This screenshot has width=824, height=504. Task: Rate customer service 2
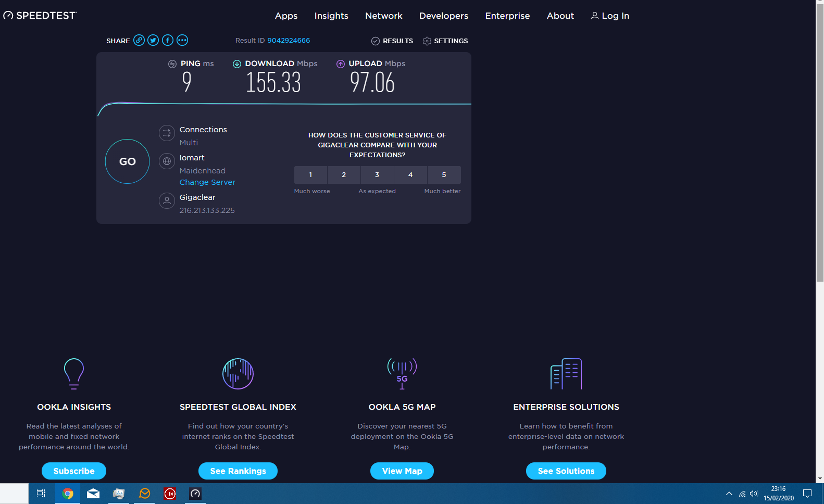point(344,175)
